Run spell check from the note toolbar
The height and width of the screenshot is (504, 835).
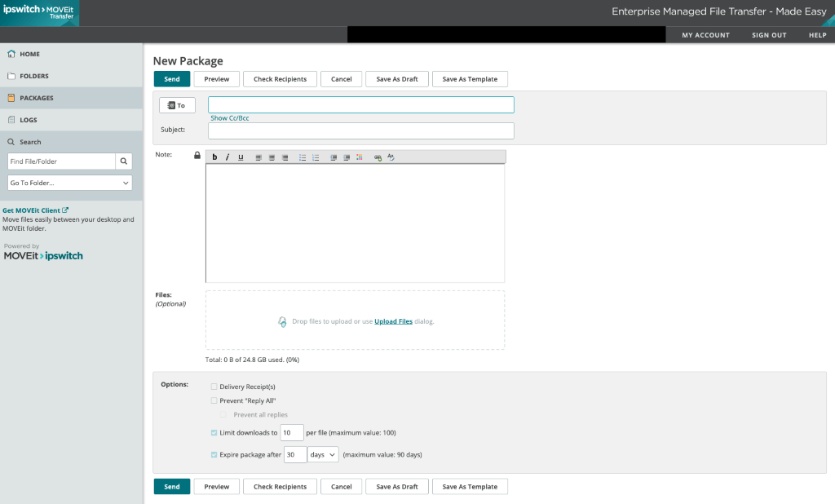(391, 157)
